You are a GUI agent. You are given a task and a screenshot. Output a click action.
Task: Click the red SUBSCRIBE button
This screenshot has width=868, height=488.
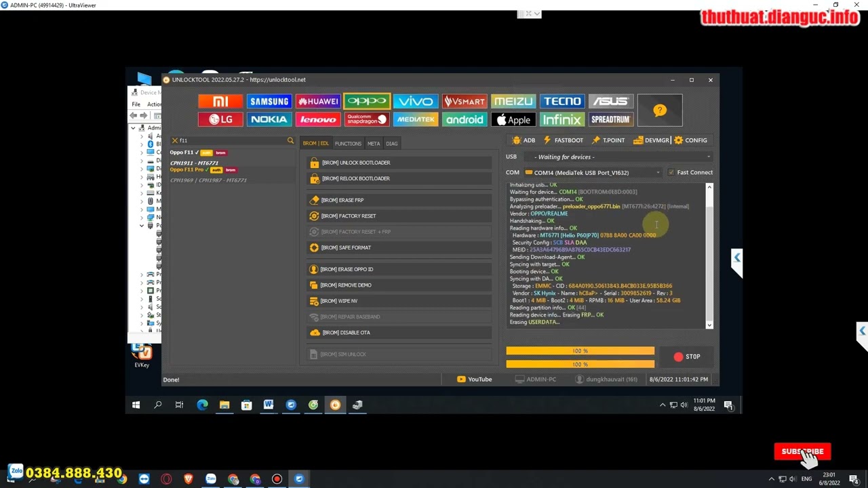tap(802, 451)
